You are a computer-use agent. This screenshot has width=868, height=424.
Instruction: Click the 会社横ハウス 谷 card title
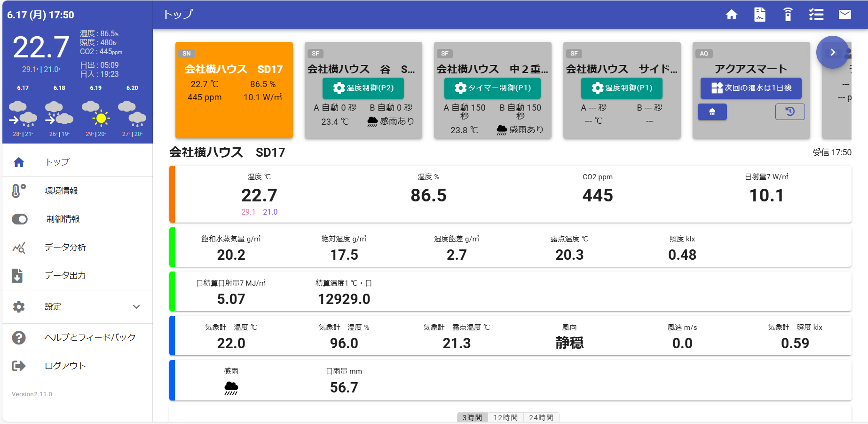tap(361, 69)
